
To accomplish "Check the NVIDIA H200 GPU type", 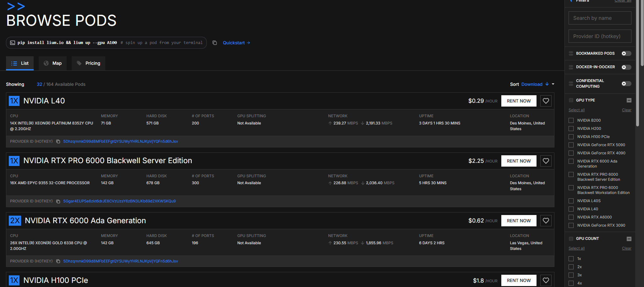I will (x=571, y=129).
